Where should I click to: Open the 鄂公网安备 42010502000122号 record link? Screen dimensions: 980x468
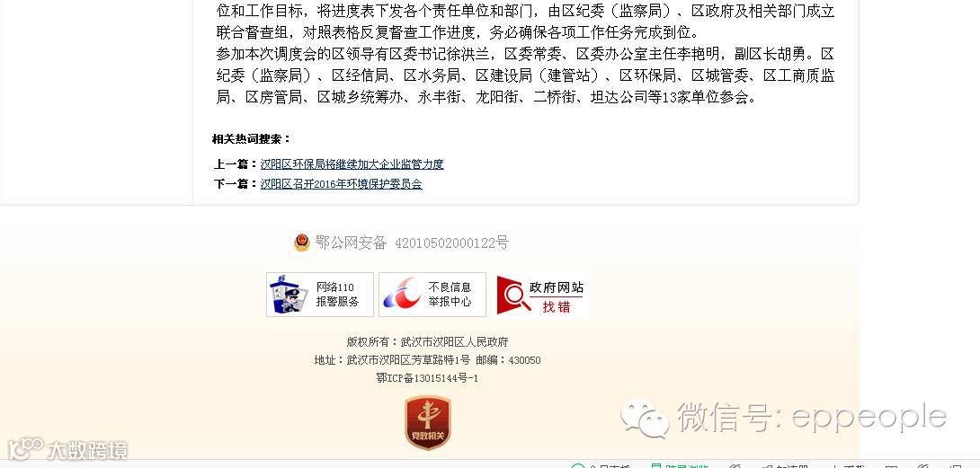[412, 243]
